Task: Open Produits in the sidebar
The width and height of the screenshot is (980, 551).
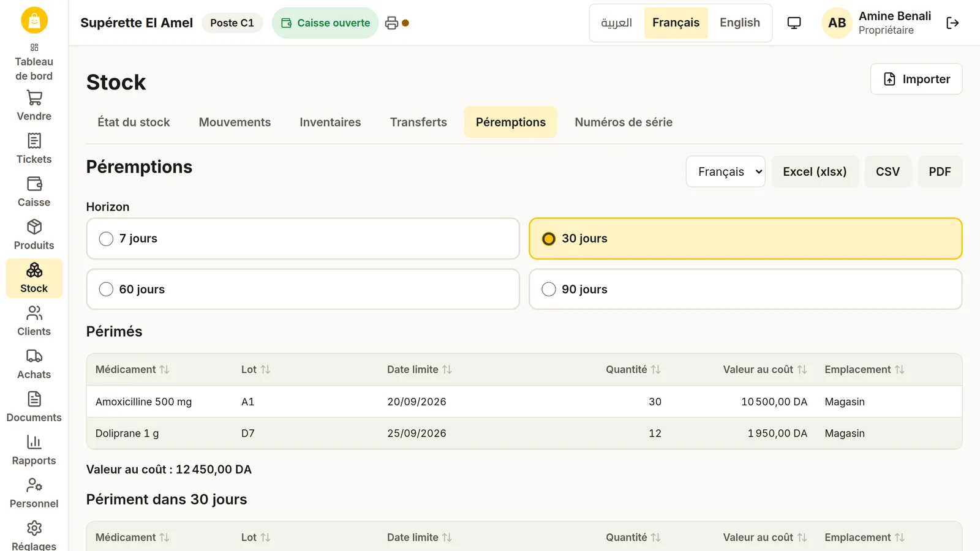Action: [x=34, y=235]
